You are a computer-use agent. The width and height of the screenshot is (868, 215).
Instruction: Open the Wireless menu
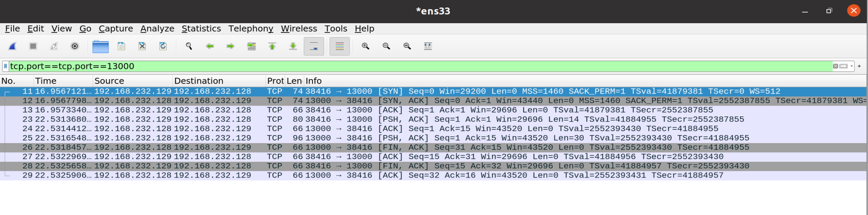pyautogui.click(x=299, y=29)
